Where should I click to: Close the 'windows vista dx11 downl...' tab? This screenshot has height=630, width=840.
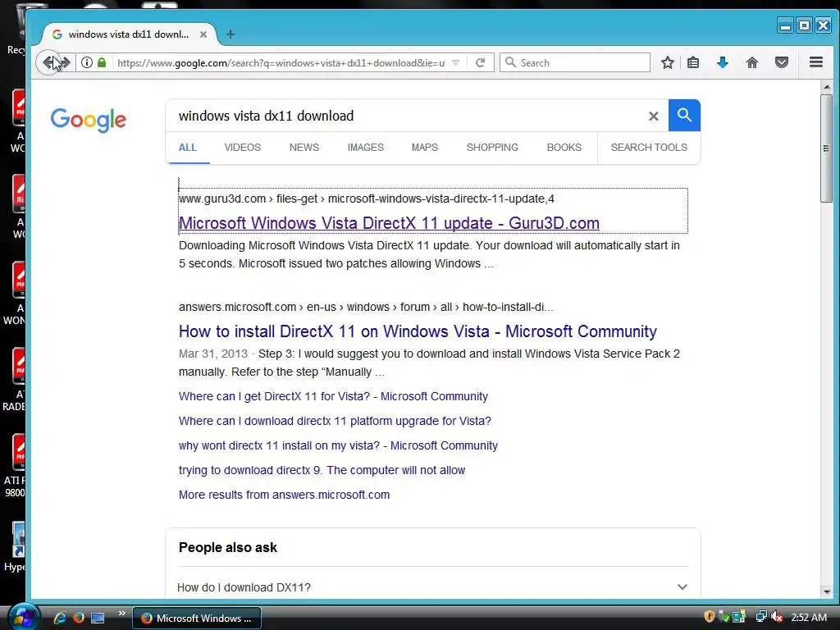click(203, 34)
